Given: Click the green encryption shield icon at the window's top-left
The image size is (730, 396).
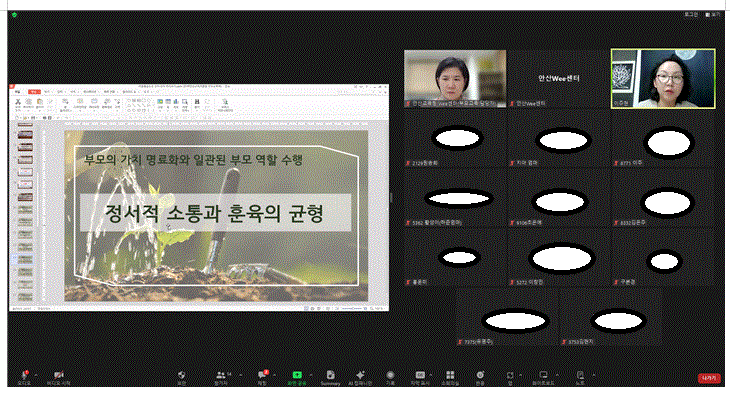Looking at the screenshot, I should 14,15.
